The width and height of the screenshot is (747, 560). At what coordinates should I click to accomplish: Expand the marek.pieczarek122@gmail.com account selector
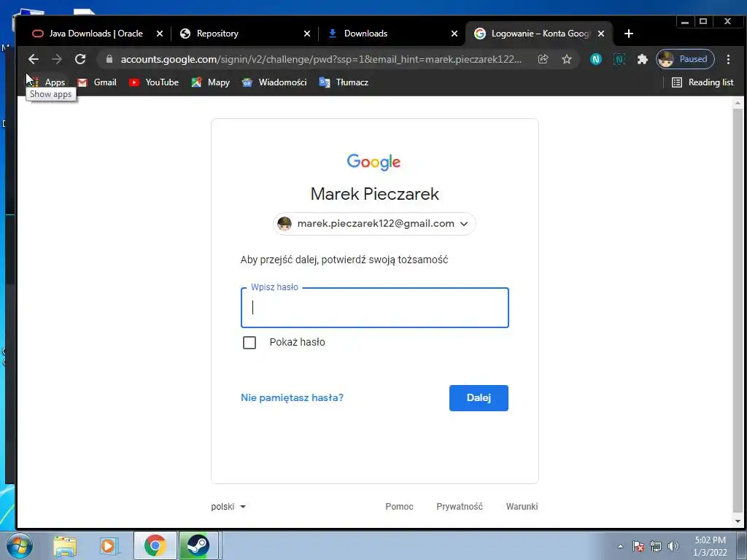coord(374,224)
